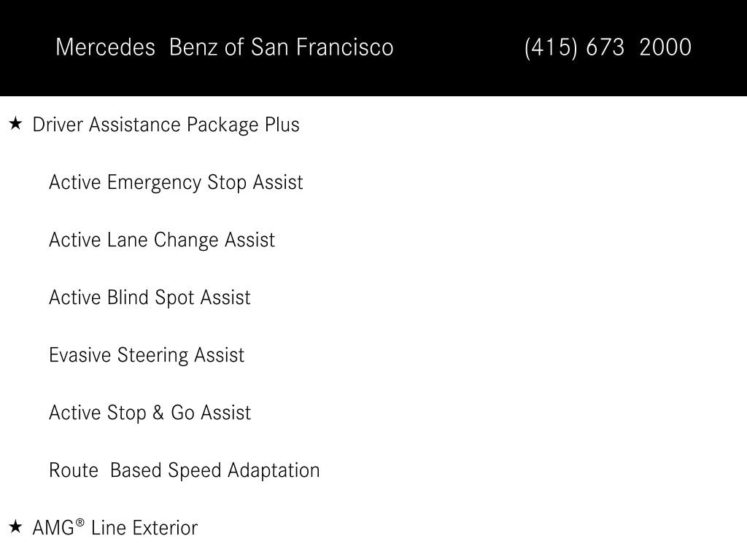747x560 pixels.
Task: Click the San Francisco text in header
Action: point(322,47)
